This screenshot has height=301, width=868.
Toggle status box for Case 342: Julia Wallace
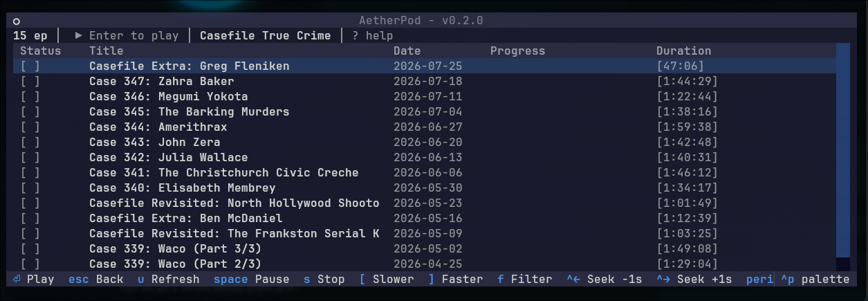click(30, 157)
